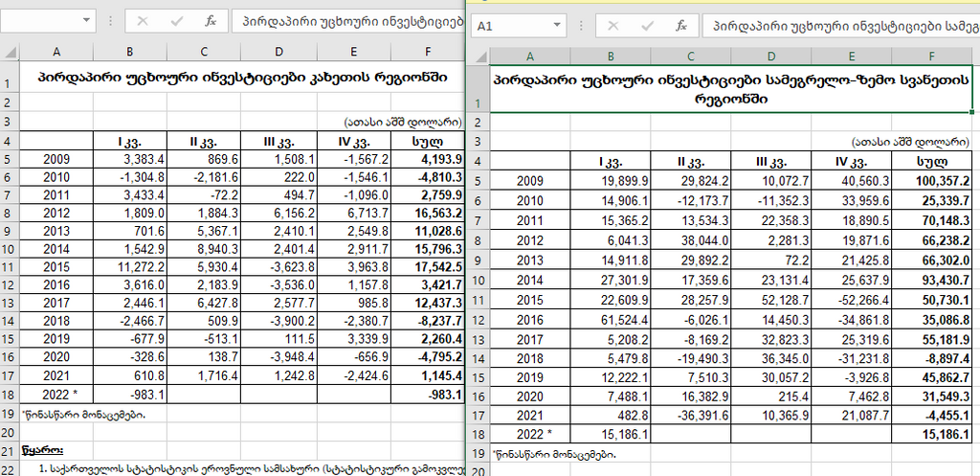Open Name Box dropdown arrow next to A1
Image resolution: width=980 pixels, height=476 pixels.
(557, 26)
